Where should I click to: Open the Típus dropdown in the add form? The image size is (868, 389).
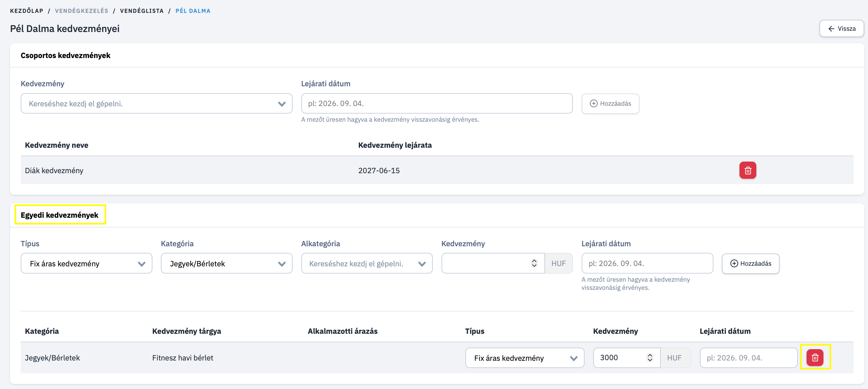86,263
